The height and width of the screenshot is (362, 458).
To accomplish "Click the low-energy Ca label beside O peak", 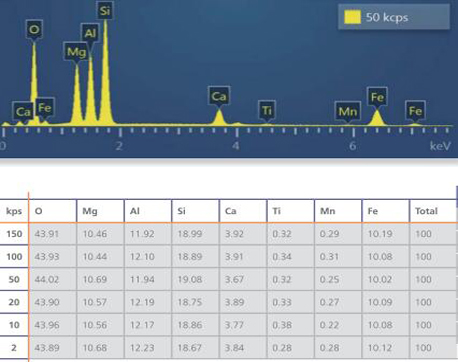I will click(23, 112).
